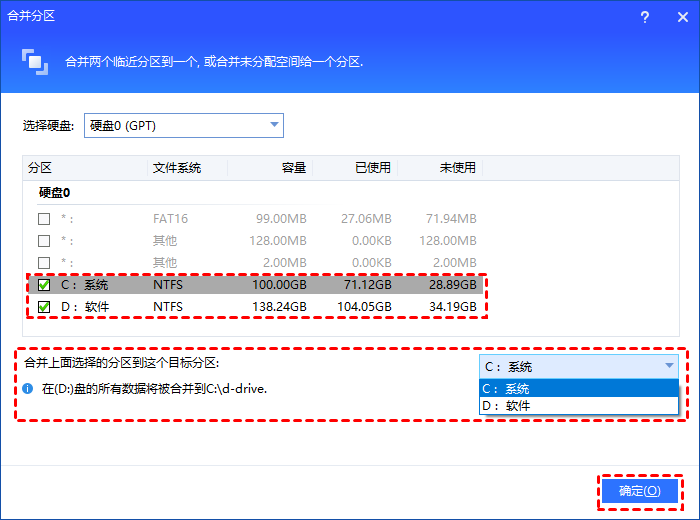The image size is (700, 520).
Task: Click the 未使用 column header
Action: pyautogui.click(x=457, y=167)
